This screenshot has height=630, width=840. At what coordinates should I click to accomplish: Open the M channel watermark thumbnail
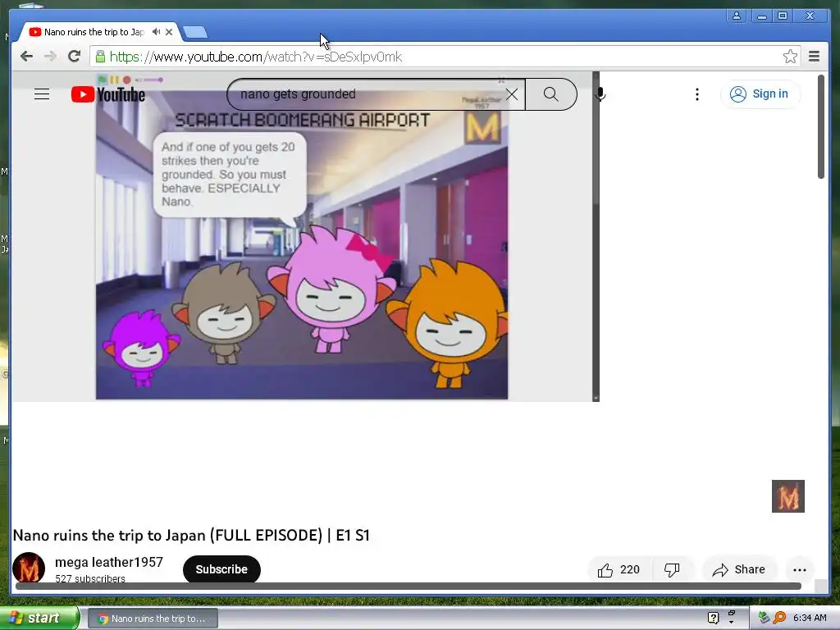[x=788, y=496]
